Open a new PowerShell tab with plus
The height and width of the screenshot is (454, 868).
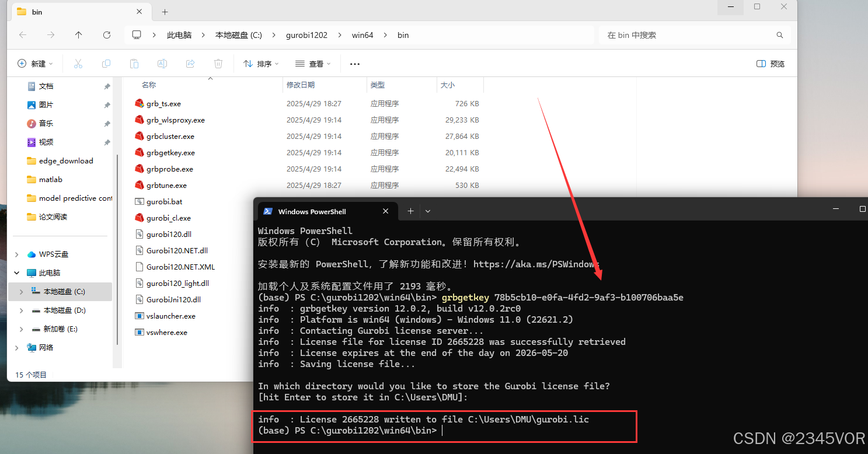click(x=410, y=211)
